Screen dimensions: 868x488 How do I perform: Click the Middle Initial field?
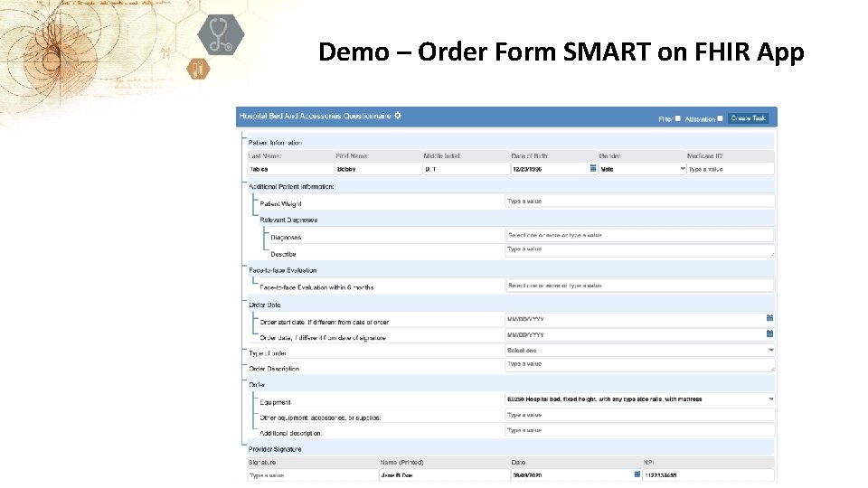[x=467, y=169]
